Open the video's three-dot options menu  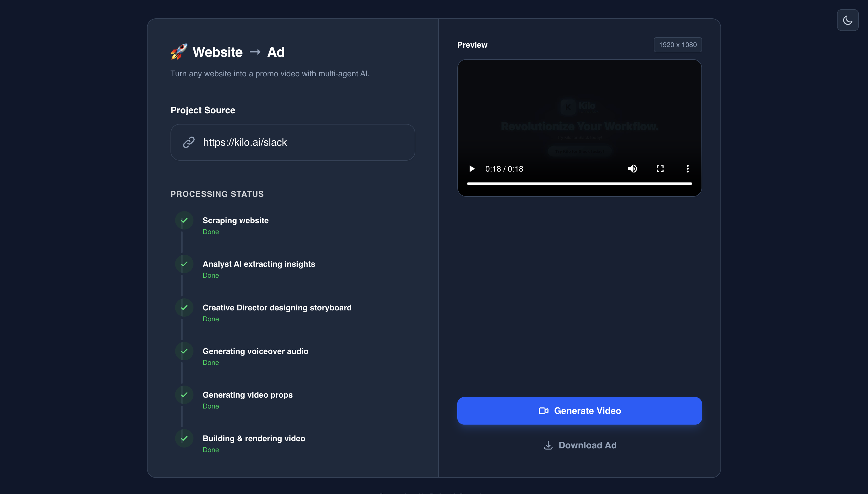coord(687,169)
